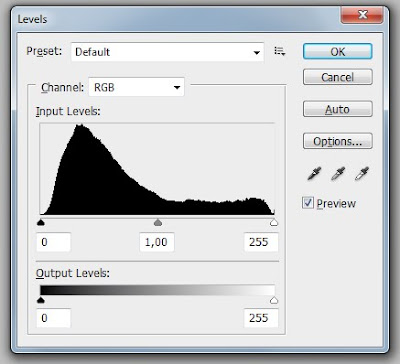Focus the output shadow field showing 0

tap(53, 318)
